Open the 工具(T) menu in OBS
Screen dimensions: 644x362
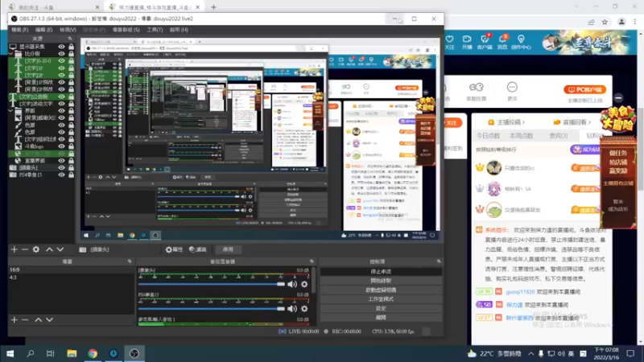(155, 30)
